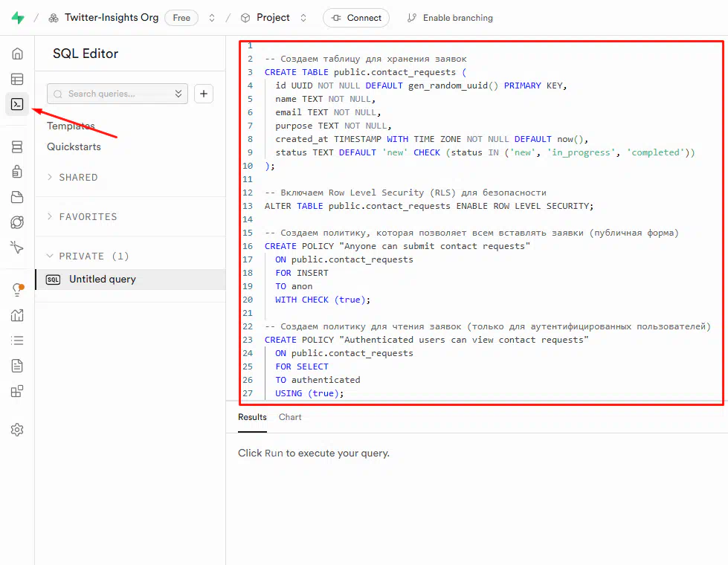Click the "TO authenticated" line in the editor
This screenshot has width=728, height=565.
318,380
